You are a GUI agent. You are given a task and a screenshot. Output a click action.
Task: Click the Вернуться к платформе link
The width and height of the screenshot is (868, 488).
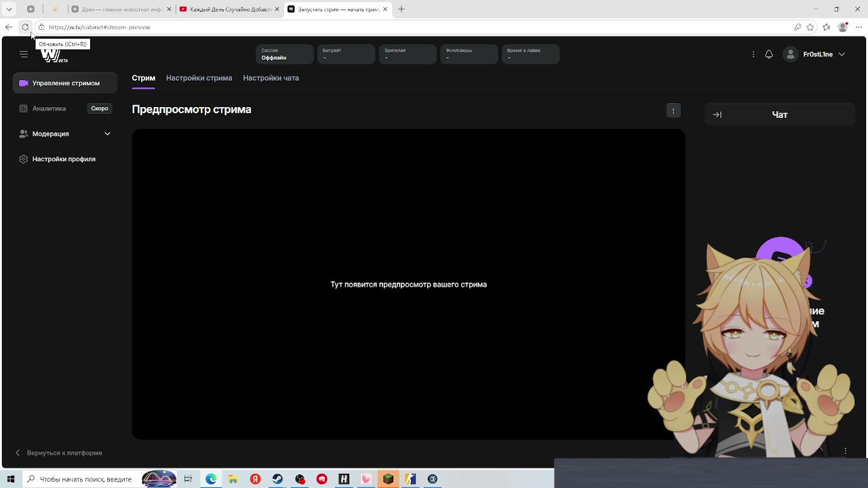tap(59, 453)
